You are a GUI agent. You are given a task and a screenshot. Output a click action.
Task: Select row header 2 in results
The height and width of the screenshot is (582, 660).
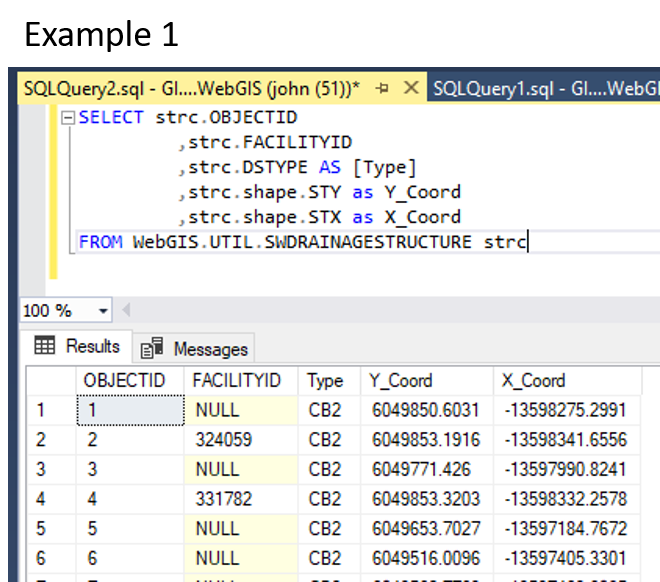tap(51, 440)
